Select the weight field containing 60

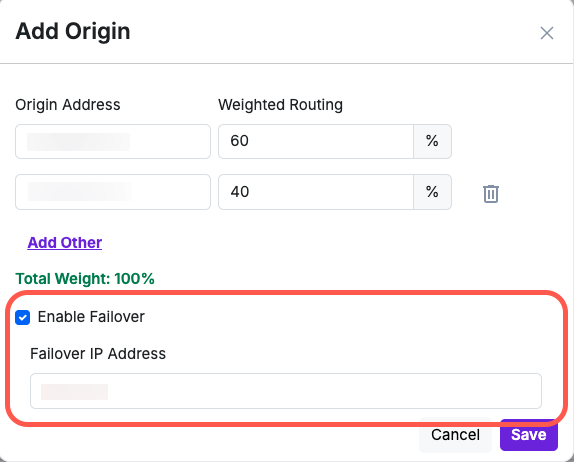(x=316, y=141)
